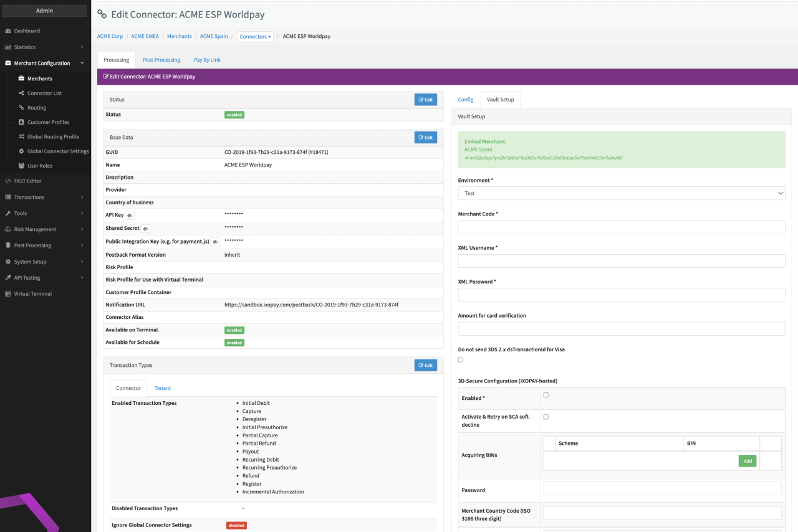Switch to the Post-Processing tab

point(161,60)
